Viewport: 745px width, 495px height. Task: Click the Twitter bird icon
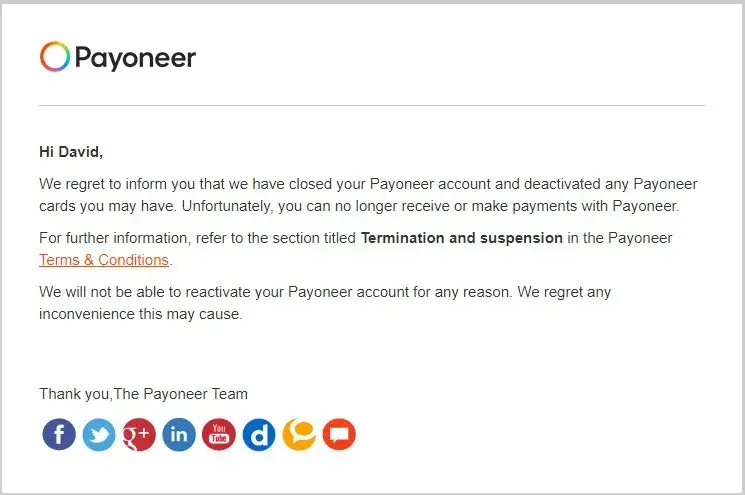tap(99, 434)
